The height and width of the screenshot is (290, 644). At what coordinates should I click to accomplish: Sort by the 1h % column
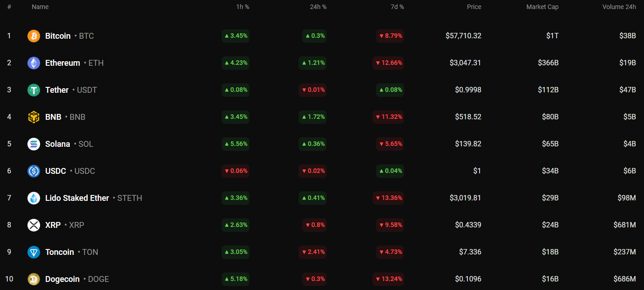point(242,7)
